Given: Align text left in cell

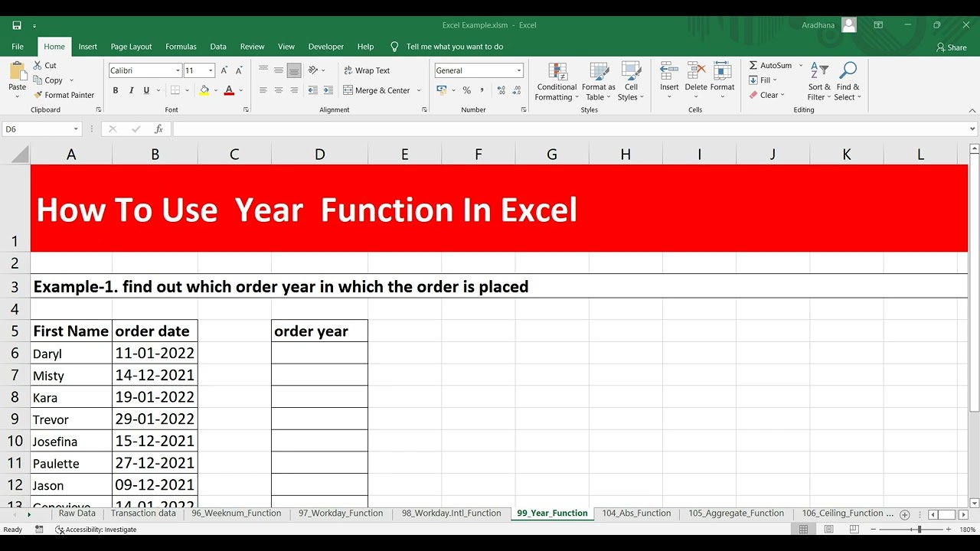Looking at the screenshot, I should (x=263, y=90).
